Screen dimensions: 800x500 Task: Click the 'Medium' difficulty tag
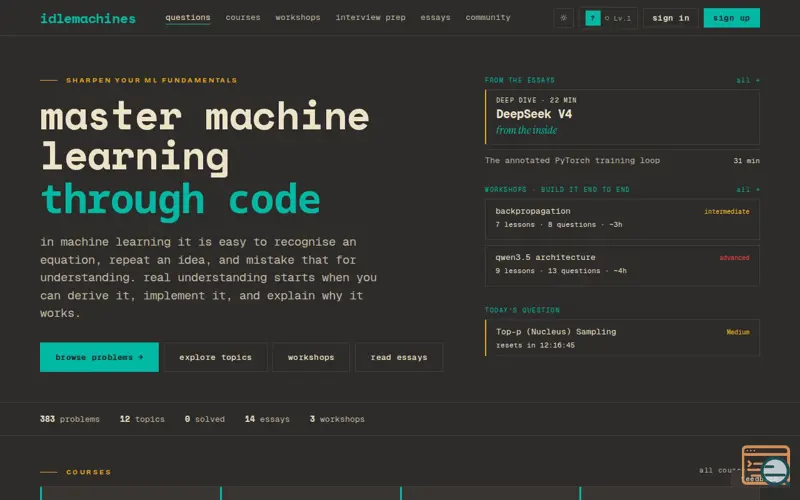pyautogui.click(x=738, y=332)
